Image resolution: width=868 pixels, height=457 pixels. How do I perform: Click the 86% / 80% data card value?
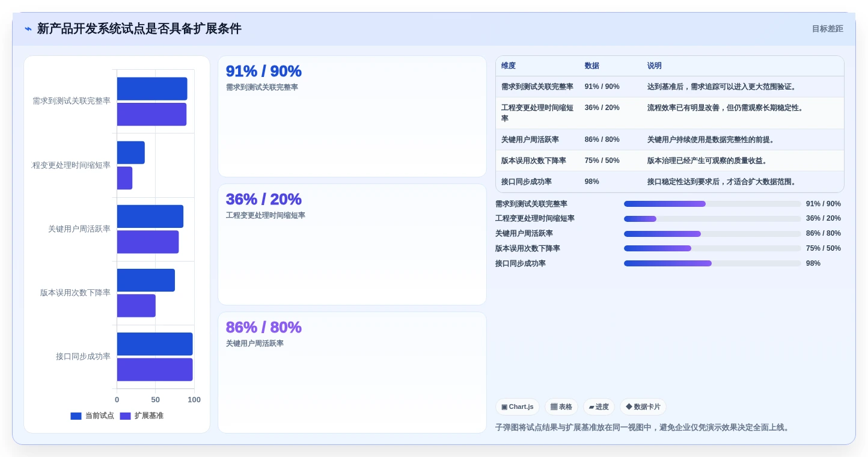tap(263, 327)
